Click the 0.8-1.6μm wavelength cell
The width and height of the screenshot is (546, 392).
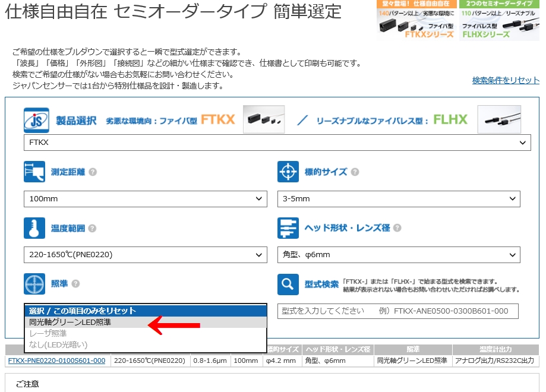pyautogui.click(x=210, y=361)
